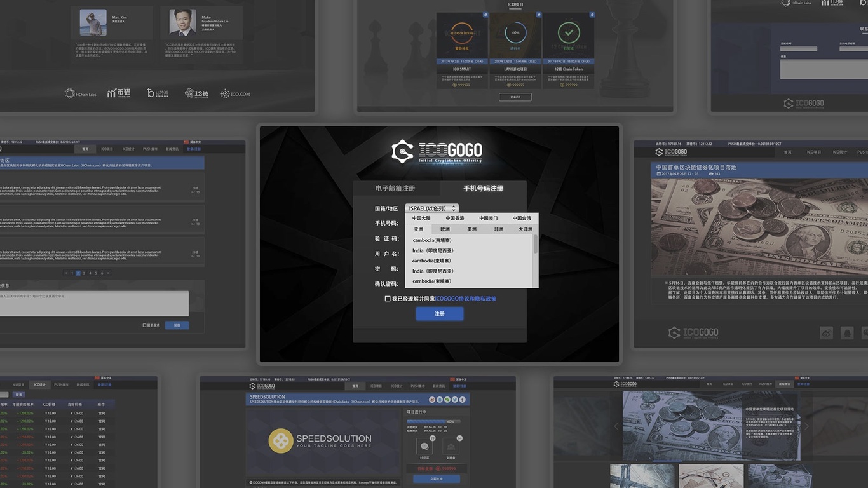Toggle the 匿名发表 checkbox in the forum window
This screenshot has width=868, height=488.
tap(144, 325)
